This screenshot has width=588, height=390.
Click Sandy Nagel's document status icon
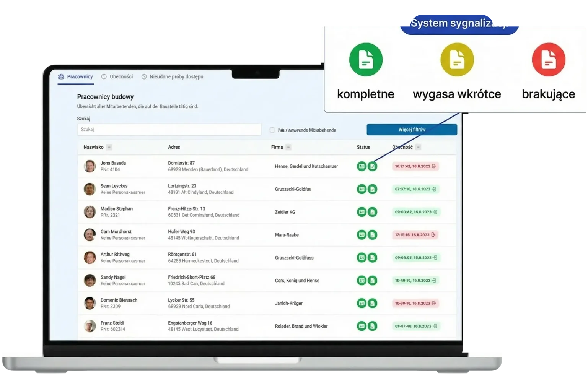pos(372,280)
